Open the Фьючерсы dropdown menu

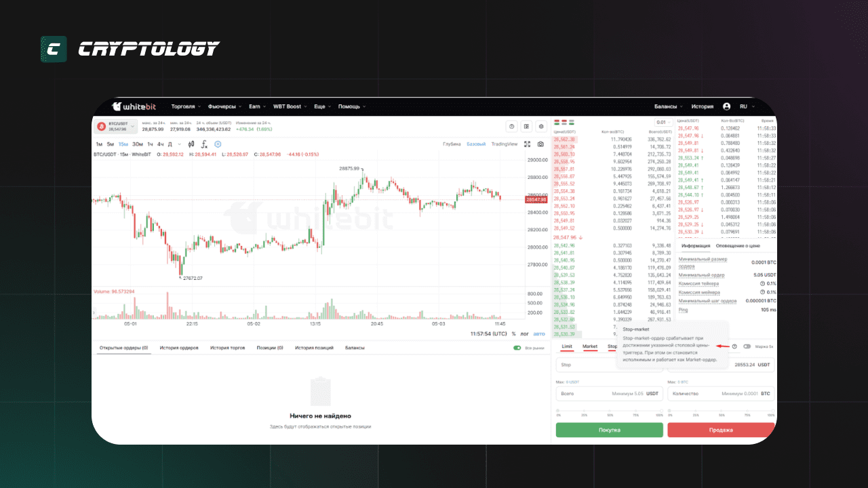coord(224,106)
